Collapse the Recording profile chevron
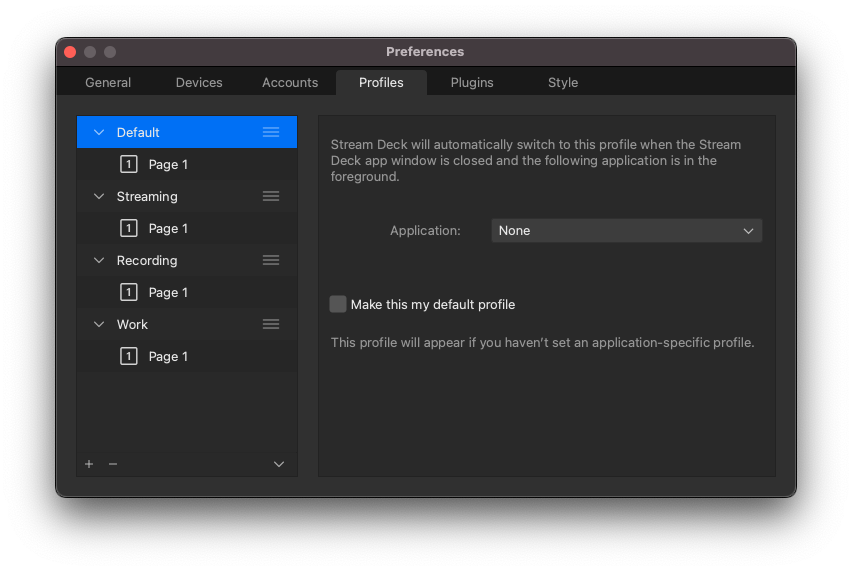 click(x=99, y=260)
